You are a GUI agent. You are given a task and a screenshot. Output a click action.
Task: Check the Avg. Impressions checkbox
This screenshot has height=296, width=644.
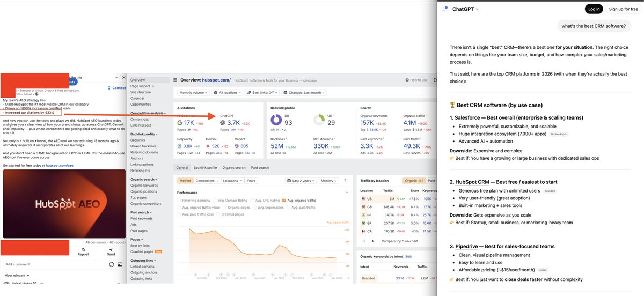pos(253,208)
